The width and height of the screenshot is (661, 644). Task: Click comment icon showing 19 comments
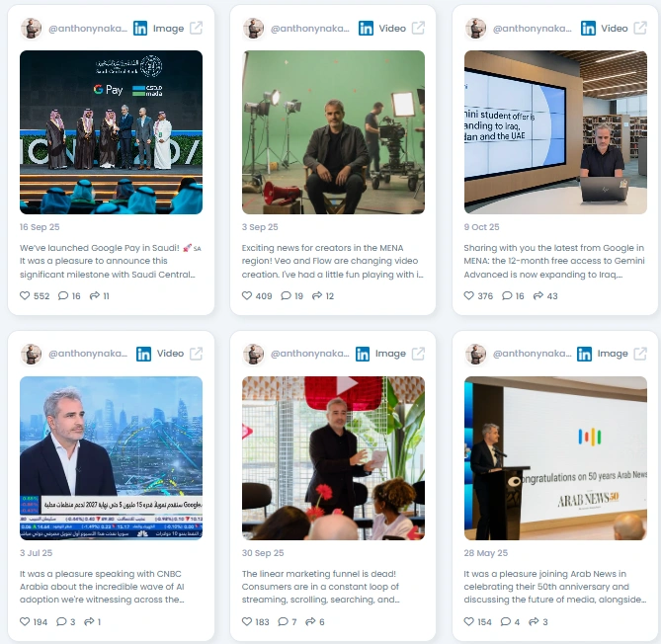(x=286, y=295)
